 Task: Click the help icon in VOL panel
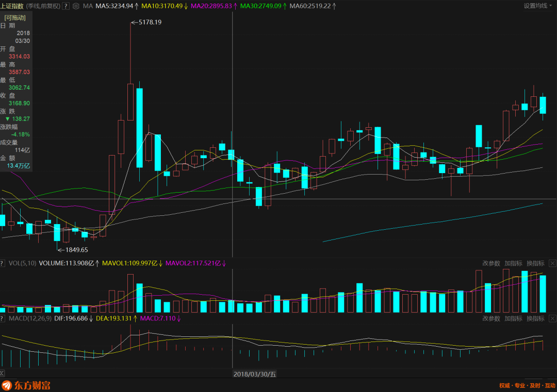(2, 263)
